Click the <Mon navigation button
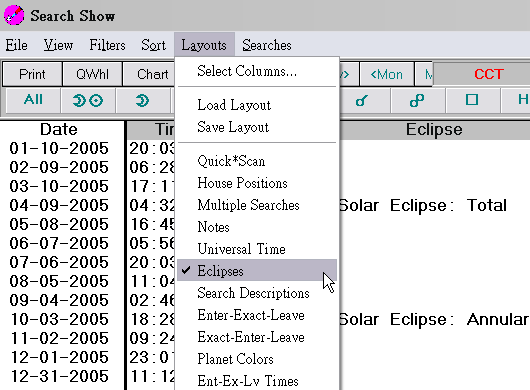530x390 pixels. pyautogui.click(x=387, y=74)
